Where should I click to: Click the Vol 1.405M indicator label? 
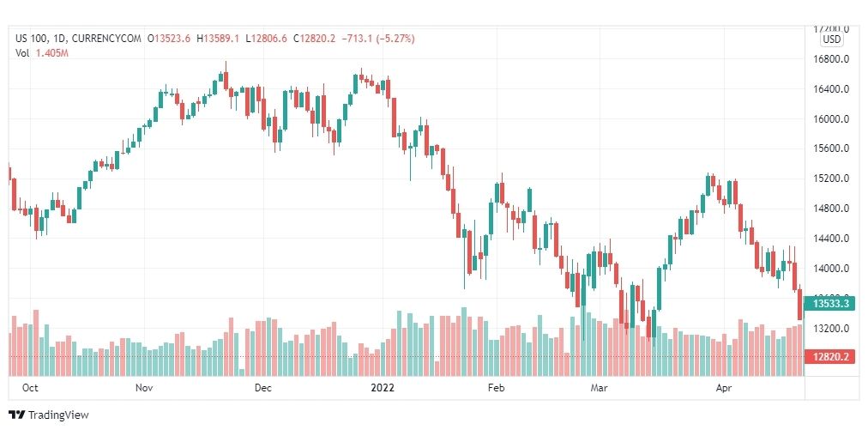[x=41, y=53]
